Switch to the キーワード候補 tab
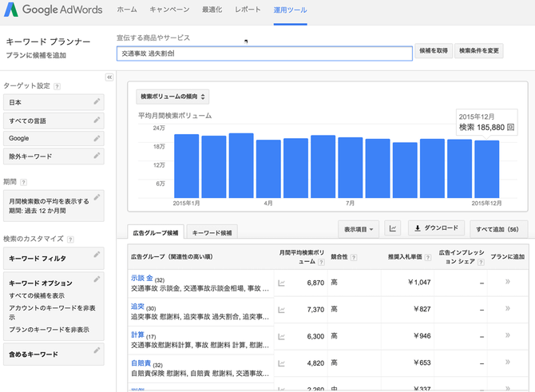535x392 pixels. point(213,232)
